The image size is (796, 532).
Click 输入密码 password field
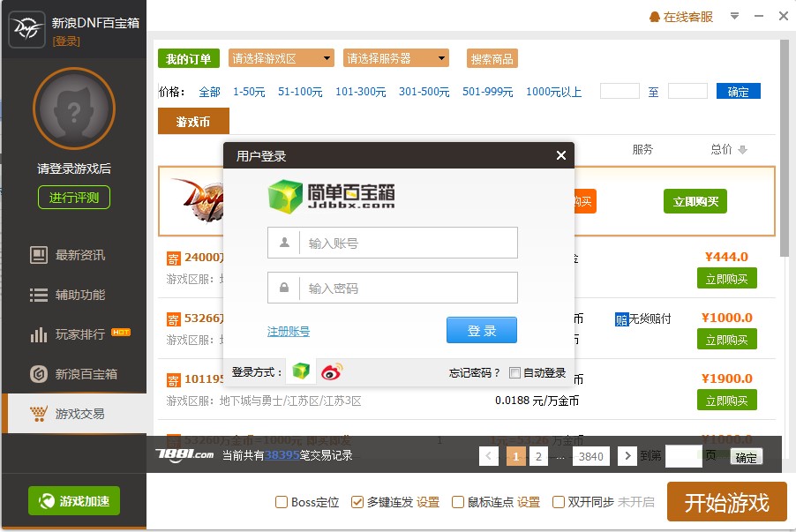(393, 288)
